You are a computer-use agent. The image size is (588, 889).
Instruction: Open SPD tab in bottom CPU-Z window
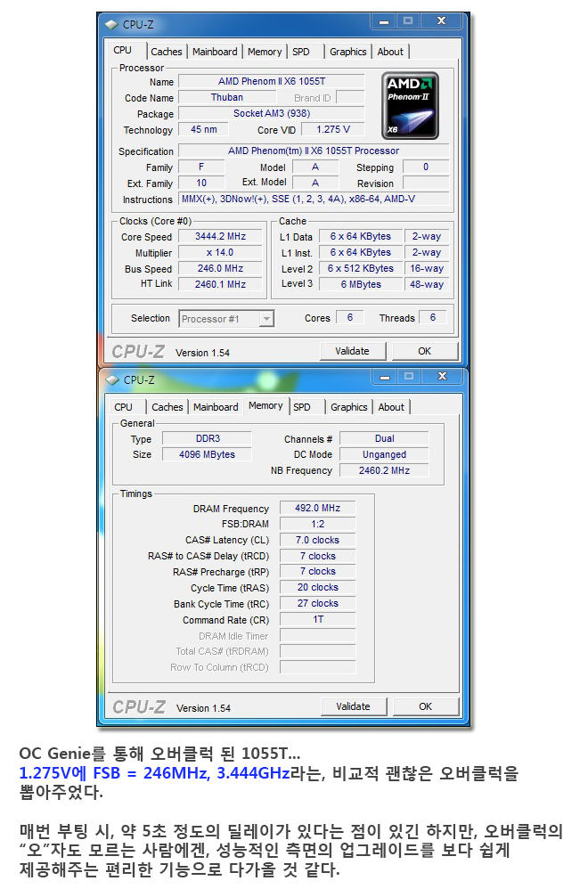tap(302, 407)
